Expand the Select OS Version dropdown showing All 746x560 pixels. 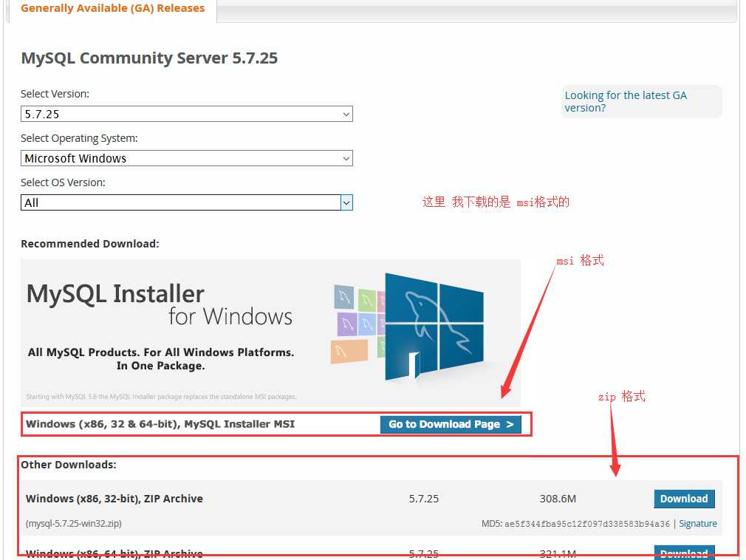pos(186,202)
